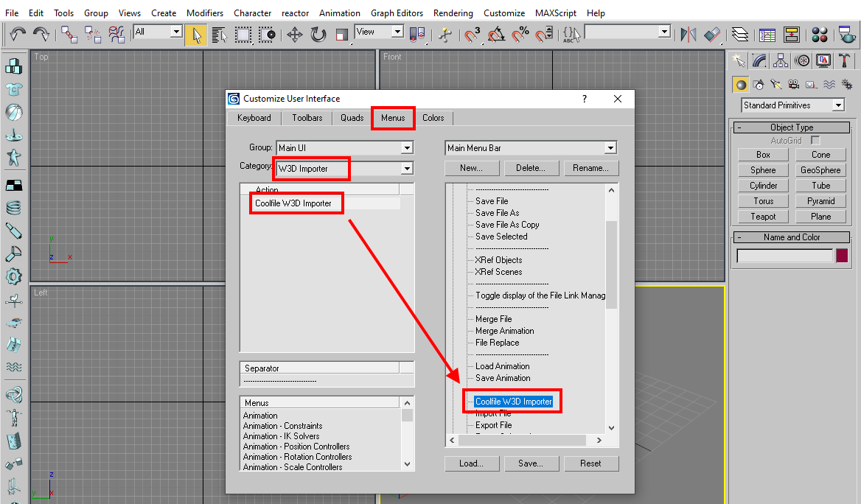Click the Align tool icon
The width and height of the screenshot is (861, 504).
point(712,35)
